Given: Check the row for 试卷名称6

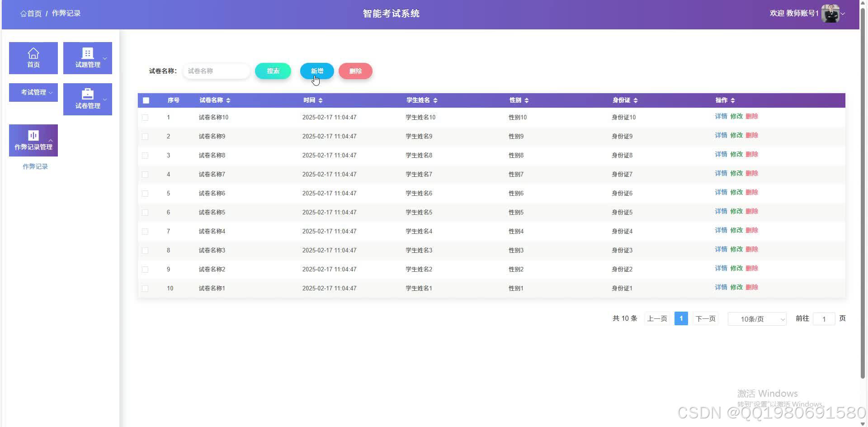Looking at the screenshot, I should click(145, 194).
